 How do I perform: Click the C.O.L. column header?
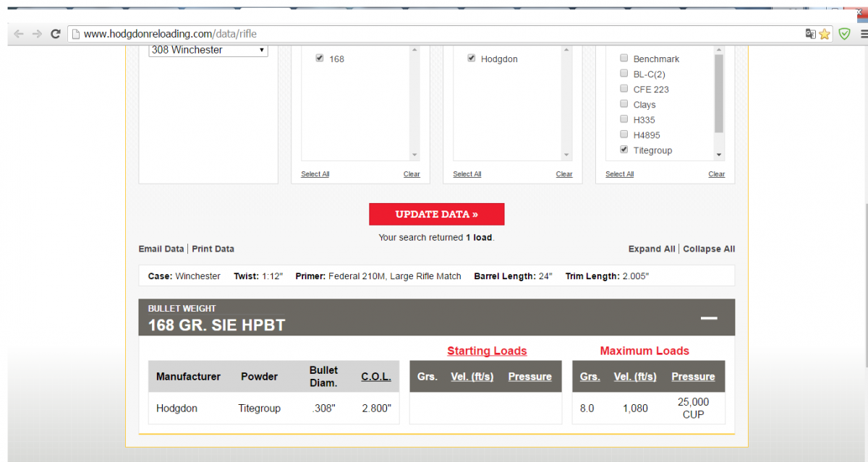376,377
